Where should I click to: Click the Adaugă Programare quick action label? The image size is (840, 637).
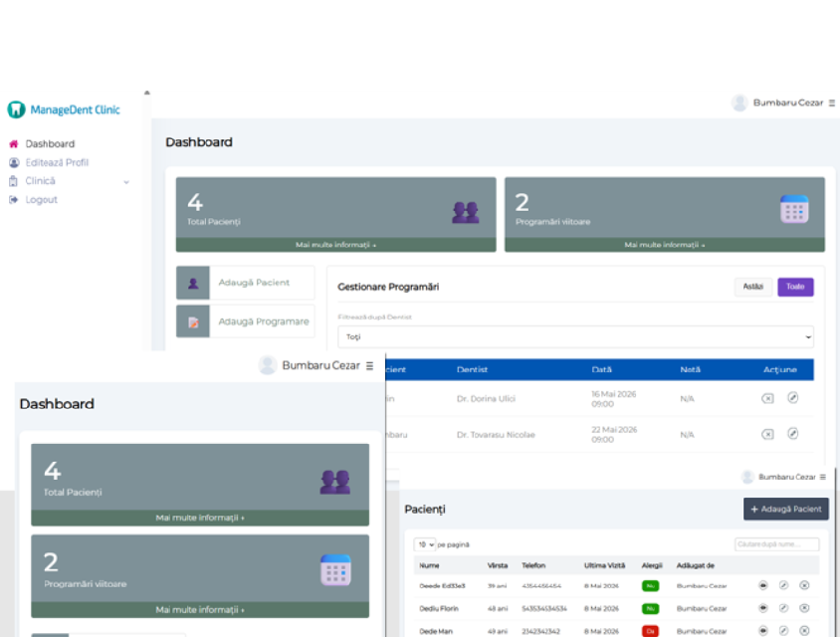tap(264, 321)
